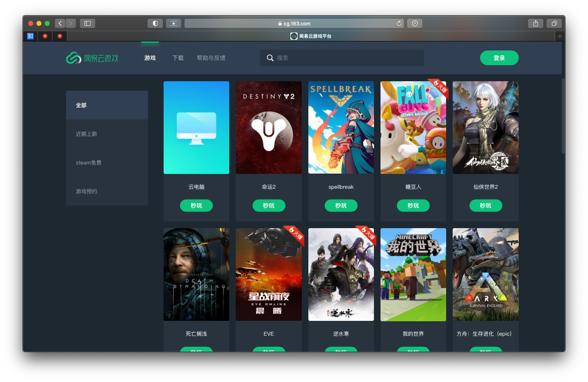Image resolution: width=588 pixels, height=382 pixels.
Task: Click 秒玩 under spellbreak
Action: [341, 206]
